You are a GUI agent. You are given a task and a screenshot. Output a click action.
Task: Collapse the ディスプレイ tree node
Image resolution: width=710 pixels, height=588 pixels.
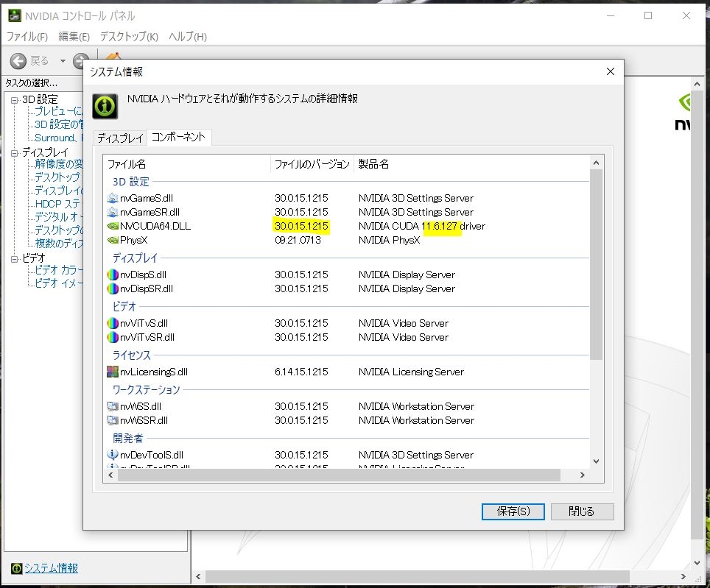pos(14,153)
